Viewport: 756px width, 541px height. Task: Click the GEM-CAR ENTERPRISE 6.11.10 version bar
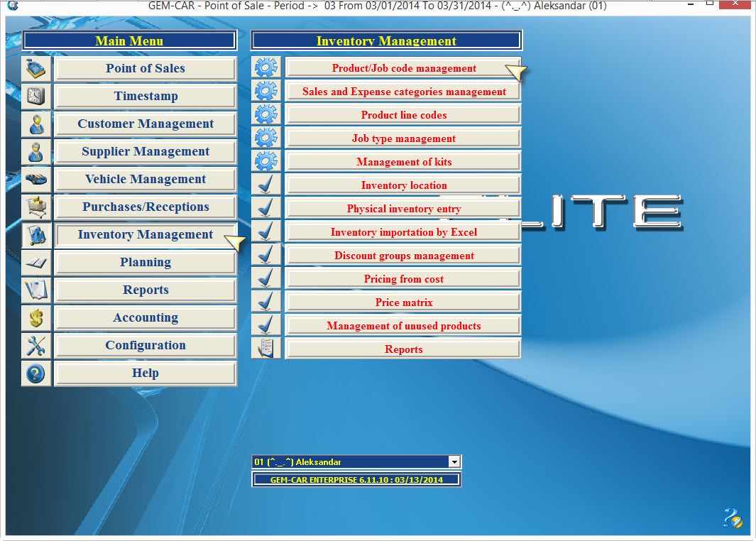356,480
